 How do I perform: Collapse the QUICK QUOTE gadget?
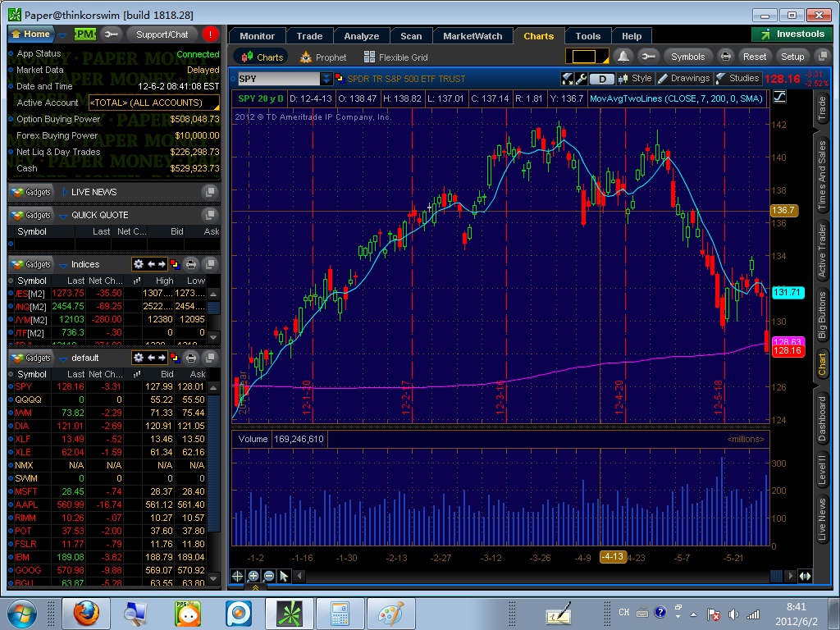[x=65, y=216]
